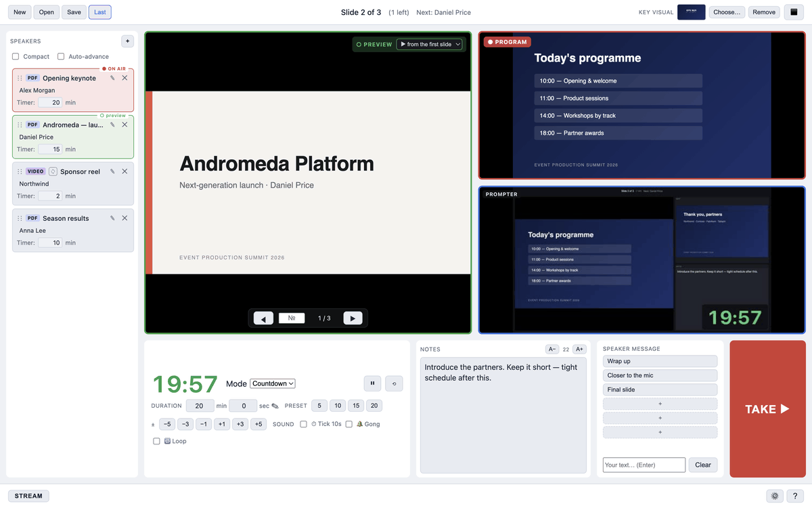812x508 pixels.
Task: Focus the speaker message text field
Action: pos(644,465)
